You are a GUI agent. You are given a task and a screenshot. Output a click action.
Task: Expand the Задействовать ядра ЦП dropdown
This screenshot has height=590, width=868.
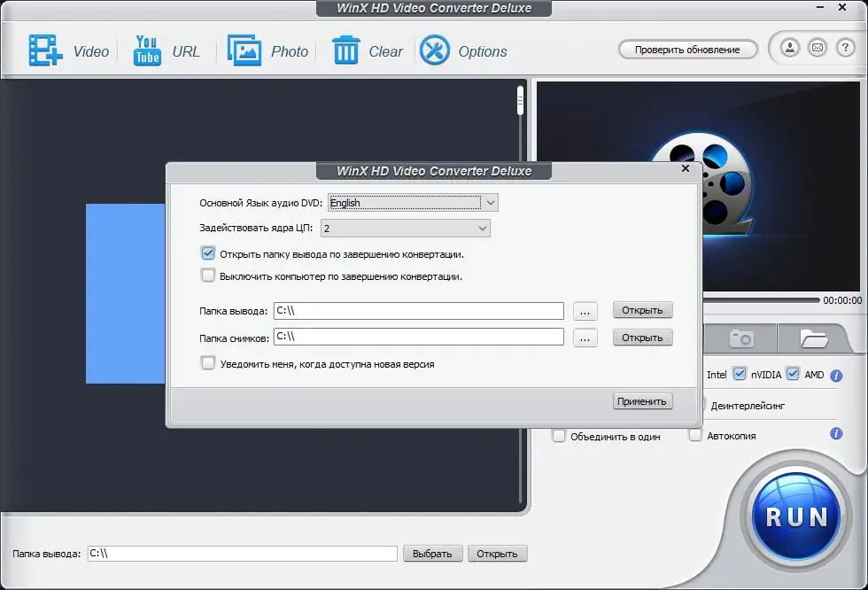(x=483, y=228)
